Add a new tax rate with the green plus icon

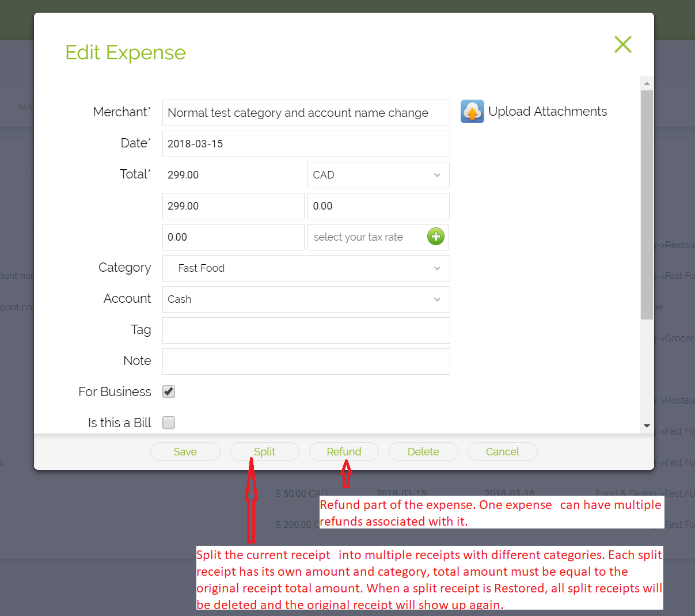(x=436, y=236)
